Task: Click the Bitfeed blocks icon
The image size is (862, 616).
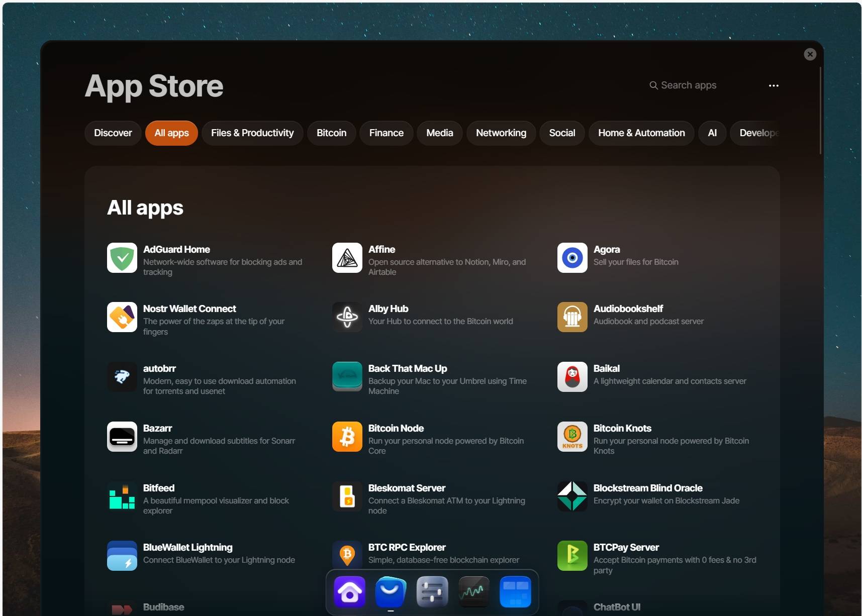Action: 122,496
